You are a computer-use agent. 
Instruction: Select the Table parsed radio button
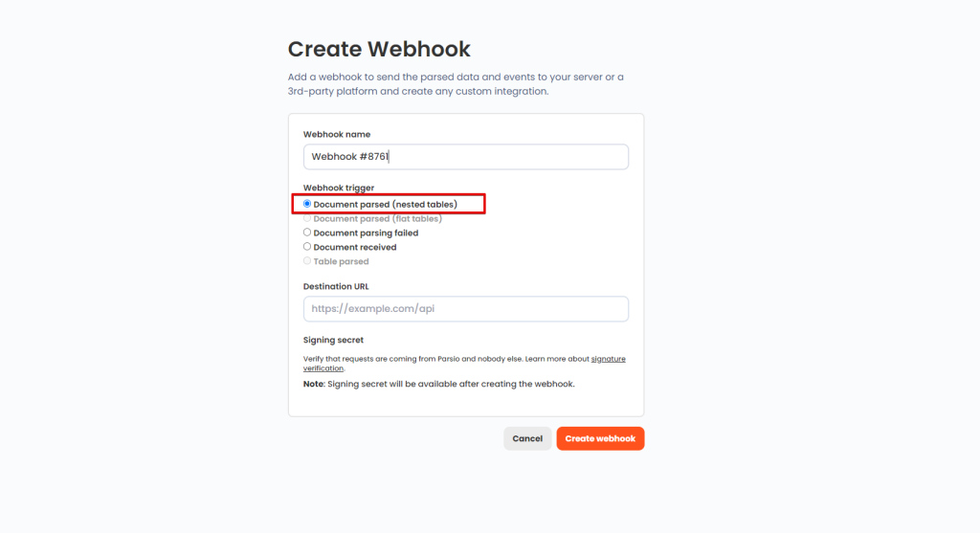[x=307, y=261]
